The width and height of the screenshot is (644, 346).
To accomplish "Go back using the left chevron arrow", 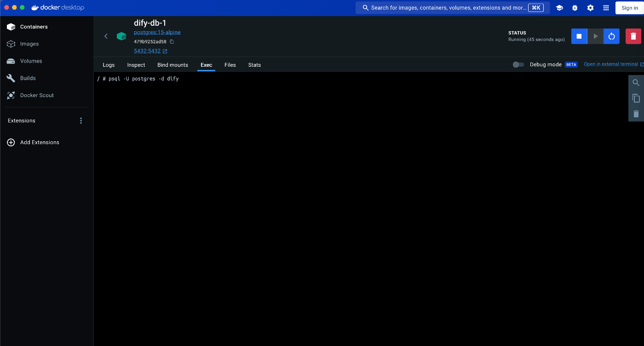I will [106, 36].
